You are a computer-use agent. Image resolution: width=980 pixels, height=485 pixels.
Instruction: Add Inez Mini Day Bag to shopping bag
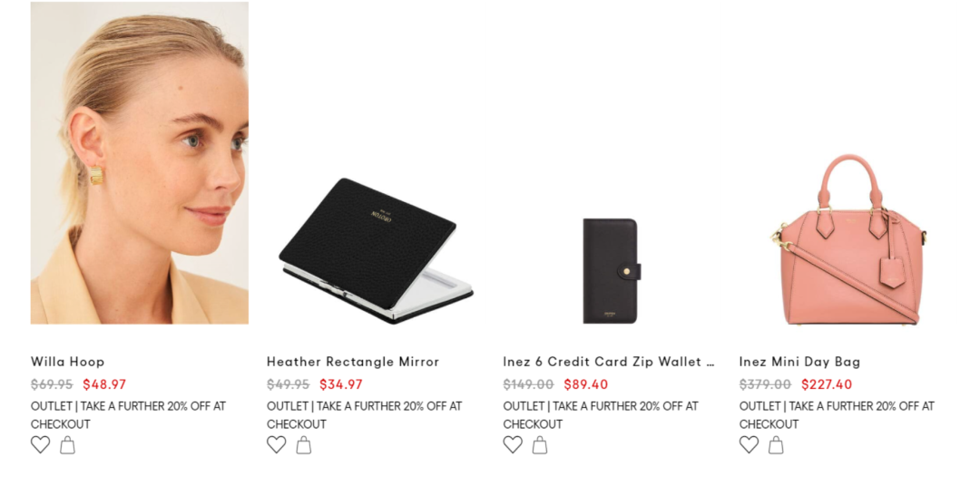(x=776, y=445)
